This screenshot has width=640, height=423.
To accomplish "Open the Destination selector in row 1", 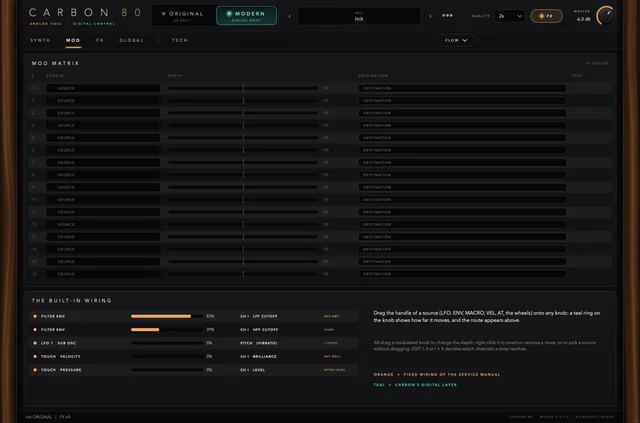I will (462, 88).
